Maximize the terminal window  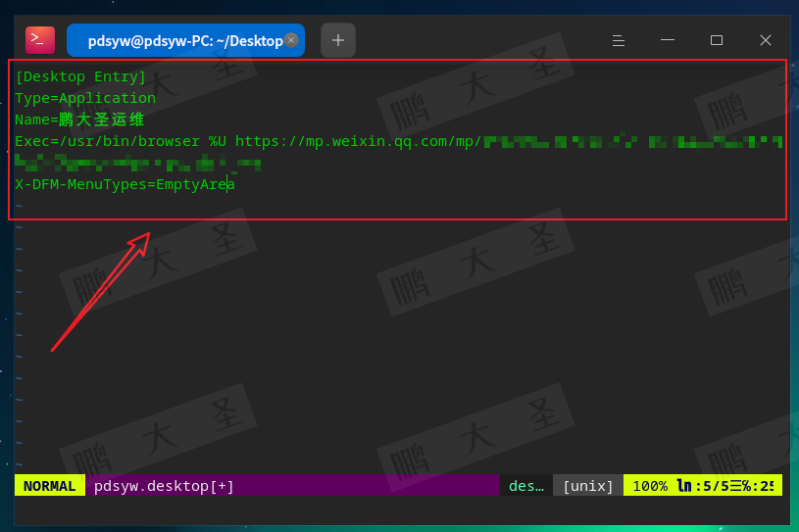tap(716, 40)
